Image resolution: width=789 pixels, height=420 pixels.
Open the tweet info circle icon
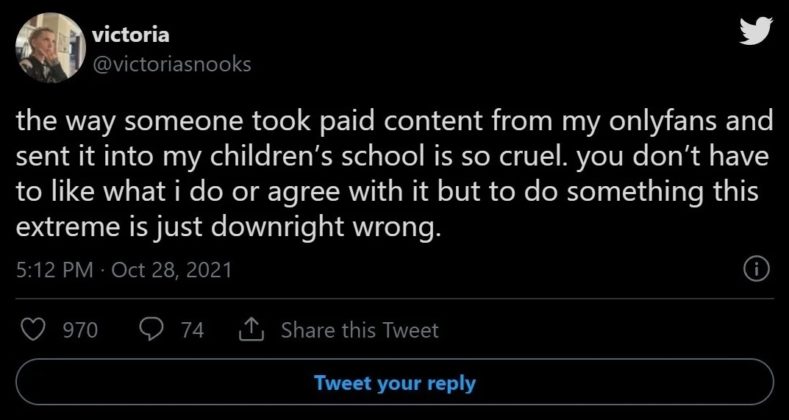(x=758, y=269)
